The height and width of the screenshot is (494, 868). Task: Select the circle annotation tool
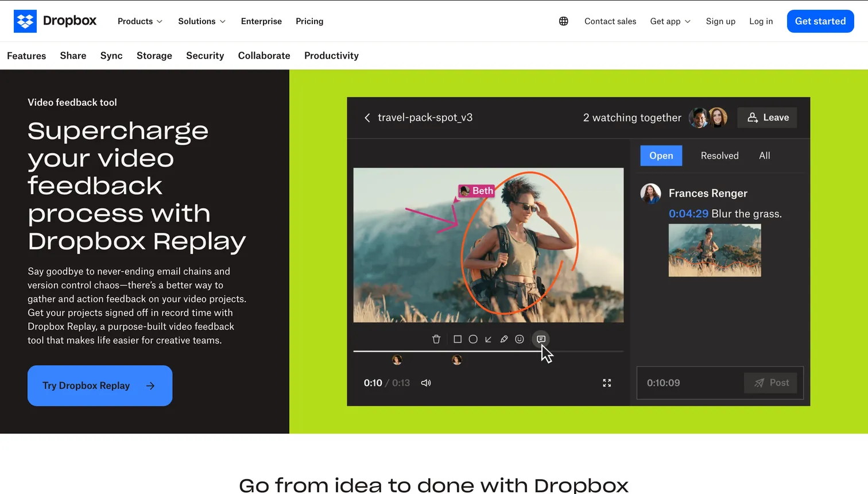tap(473, 339)
